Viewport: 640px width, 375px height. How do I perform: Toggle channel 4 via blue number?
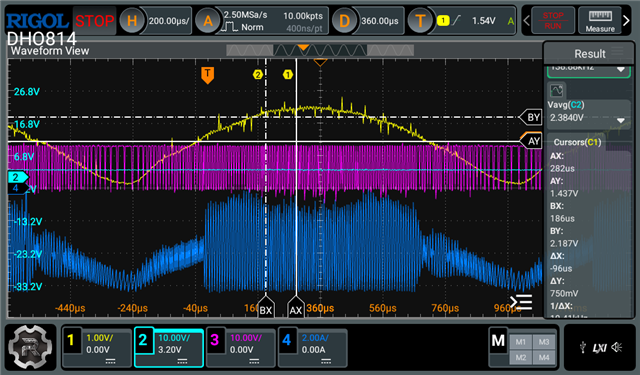click(287, 339)
